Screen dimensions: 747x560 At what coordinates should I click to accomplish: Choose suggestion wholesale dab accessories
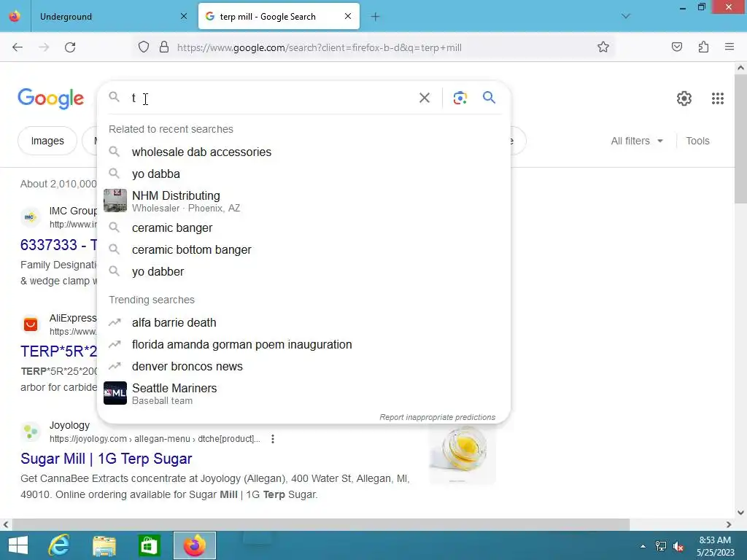[x=304, y=152]
